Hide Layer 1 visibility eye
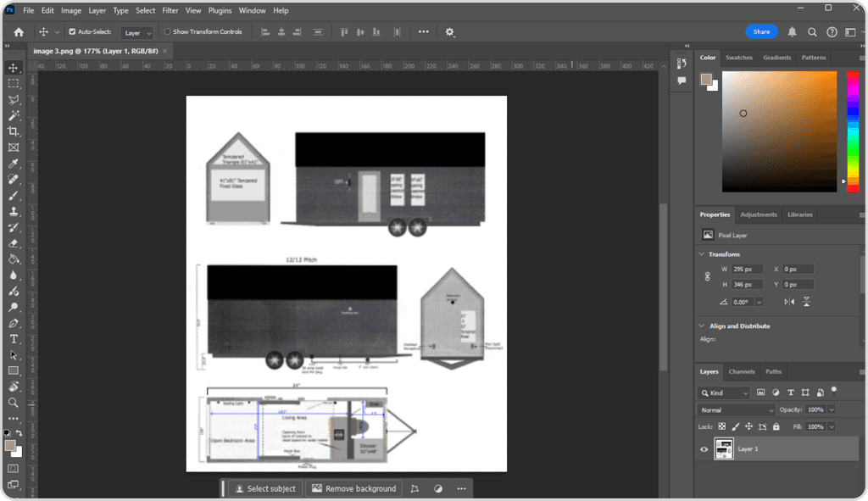 click(x=703, y=449)
